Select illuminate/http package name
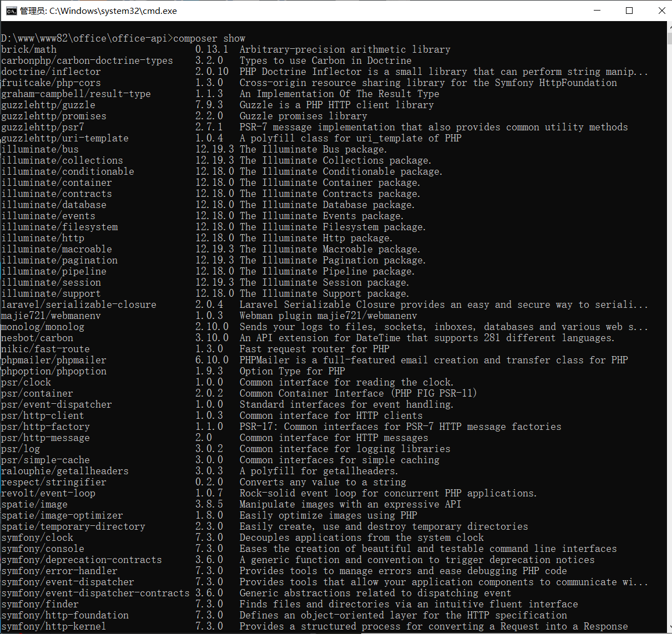The image size is (672, 634). pyautogui.click(x=43, y=238)
